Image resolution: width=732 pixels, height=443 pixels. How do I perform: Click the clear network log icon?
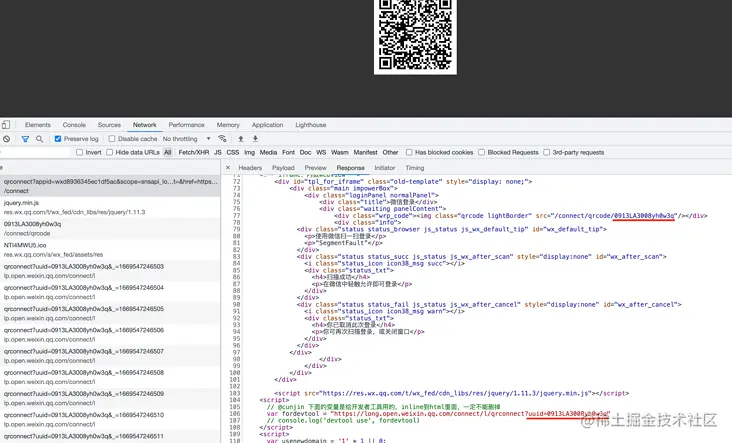[x=6, y=139]
